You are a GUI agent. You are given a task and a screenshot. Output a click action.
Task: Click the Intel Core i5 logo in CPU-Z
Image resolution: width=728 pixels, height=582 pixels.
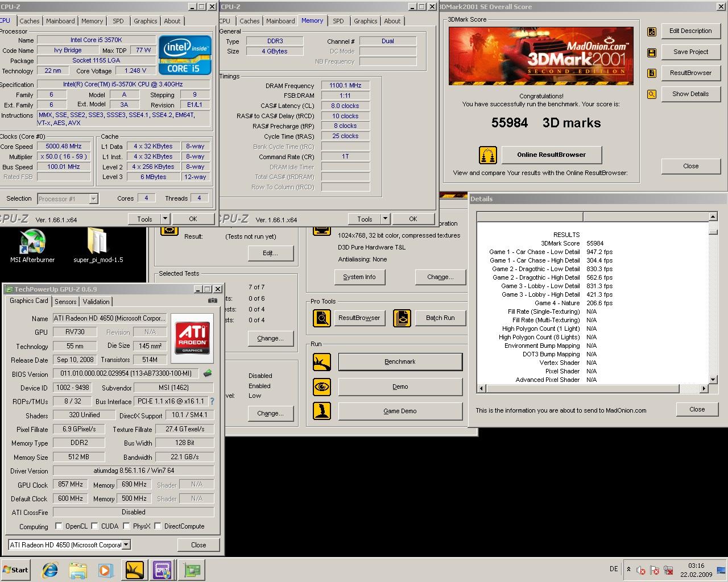pyautogui.click(x=185, y=55)
